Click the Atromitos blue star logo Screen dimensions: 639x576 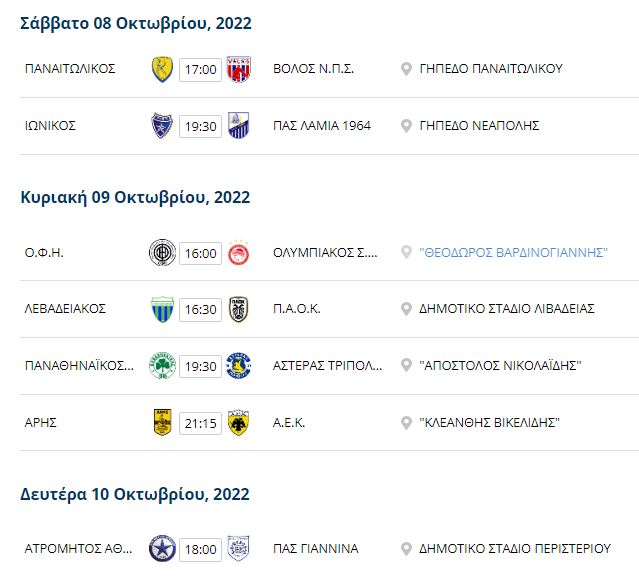pyautogui.click(x=162, y=548)
